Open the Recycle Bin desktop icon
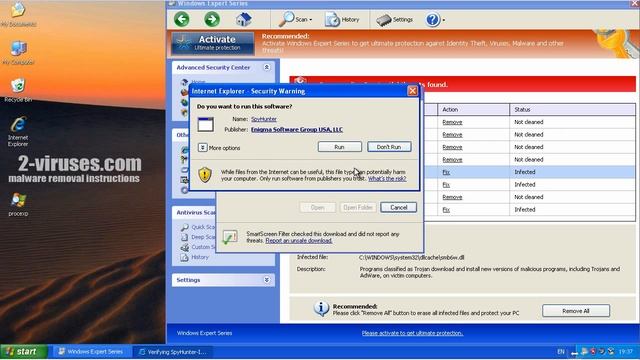Image resolution: width=640 pixels, height=360 pixels. click(x=18, y=91)
